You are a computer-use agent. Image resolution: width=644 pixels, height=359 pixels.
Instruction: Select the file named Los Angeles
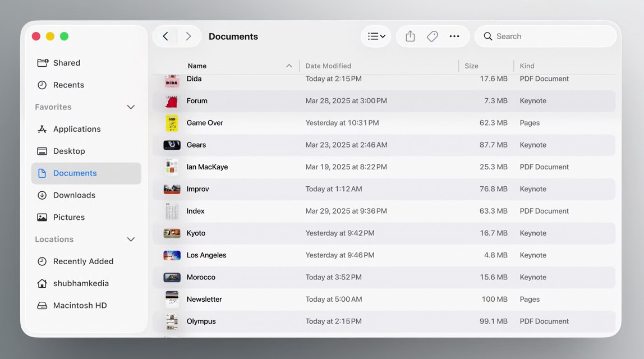(x=206, y=255)
